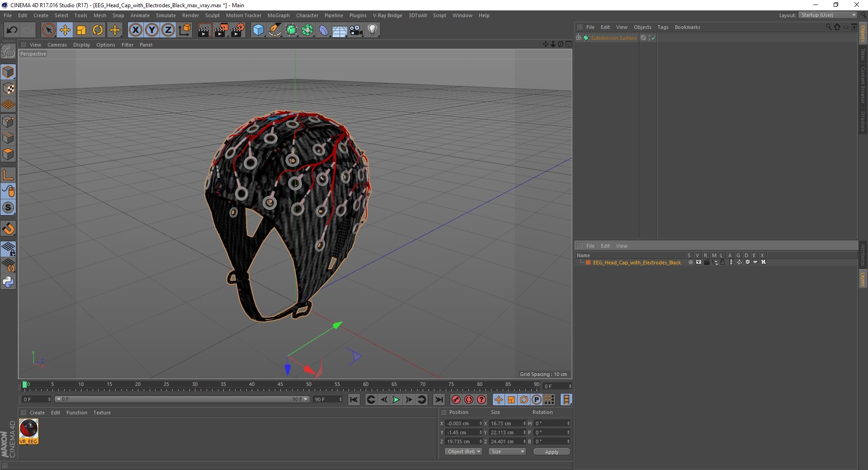
Task: Select the Move tool
Action: [65, 30]
